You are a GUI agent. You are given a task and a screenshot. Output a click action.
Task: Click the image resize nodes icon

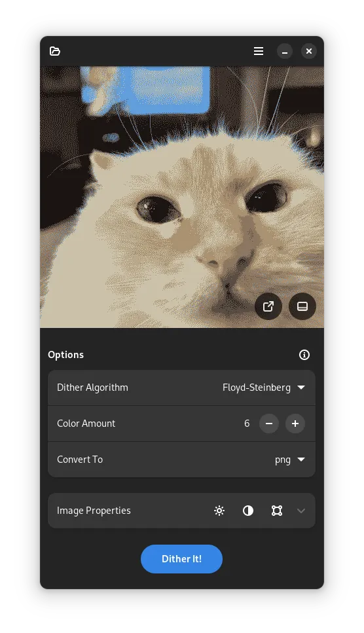click(x=277, y=511)
